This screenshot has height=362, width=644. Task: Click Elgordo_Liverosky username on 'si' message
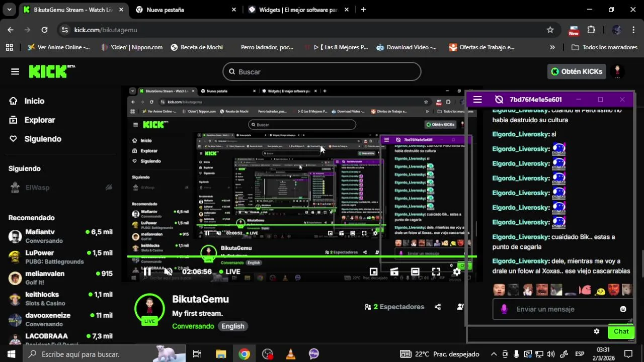pyautogui.click(x=520, y=134)
